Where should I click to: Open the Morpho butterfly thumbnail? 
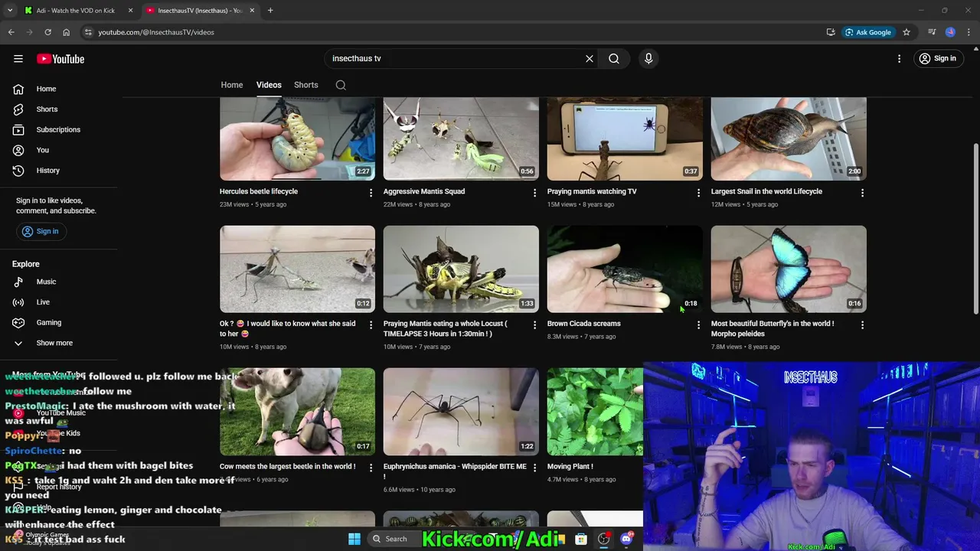[789, 269]
